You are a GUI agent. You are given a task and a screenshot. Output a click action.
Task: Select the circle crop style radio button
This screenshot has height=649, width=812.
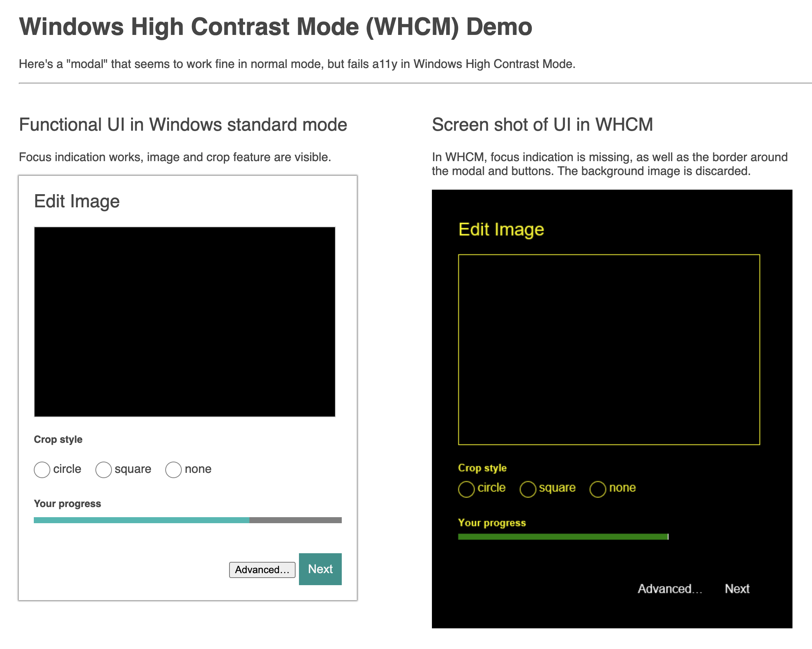pos(42,470)
